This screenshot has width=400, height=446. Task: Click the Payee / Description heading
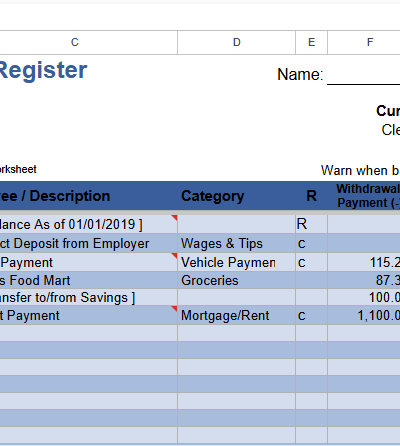(x=55, y=196)
